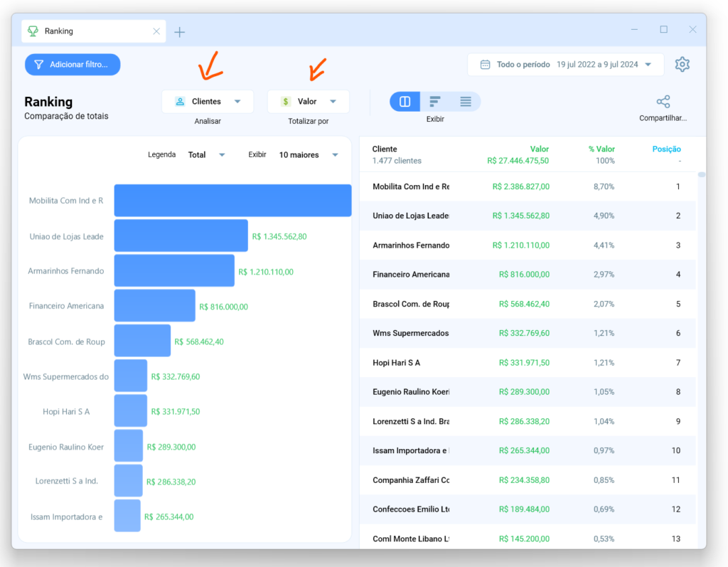
Task: Click the filter icon on Adicionar filtro button
Action: [x=41, y=64]
